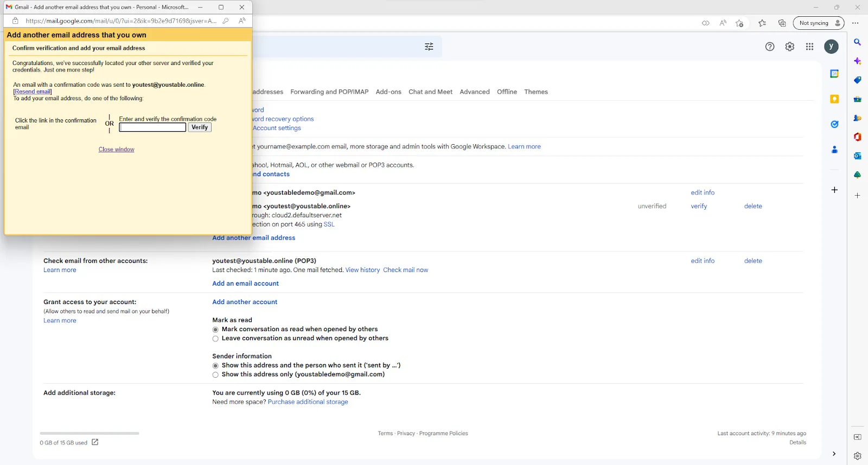Screen dimensions: 868x465
Task: Select Mark conversation as read when opened by others
Action: 215,330
